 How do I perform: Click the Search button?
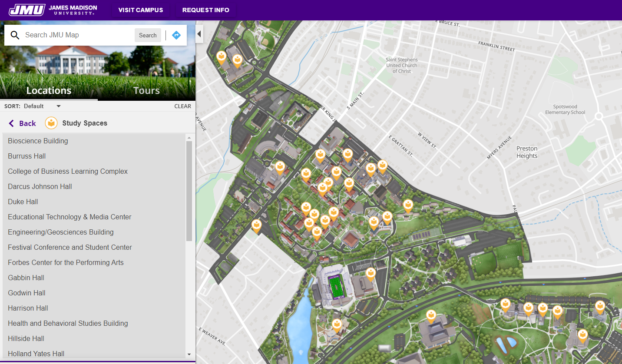[148, 35]
